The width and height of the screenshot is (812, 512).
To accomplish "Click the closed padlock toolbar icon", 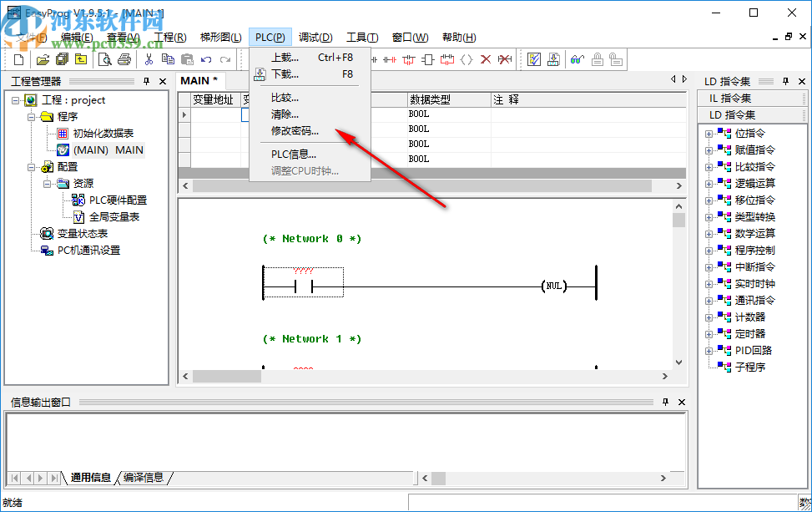I will [597, 59].
